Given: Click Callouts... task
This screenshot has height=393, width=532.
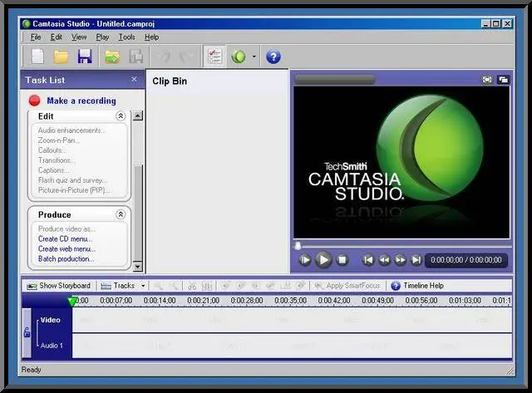Looking at the screenshot, I should (x=52, y=150).
